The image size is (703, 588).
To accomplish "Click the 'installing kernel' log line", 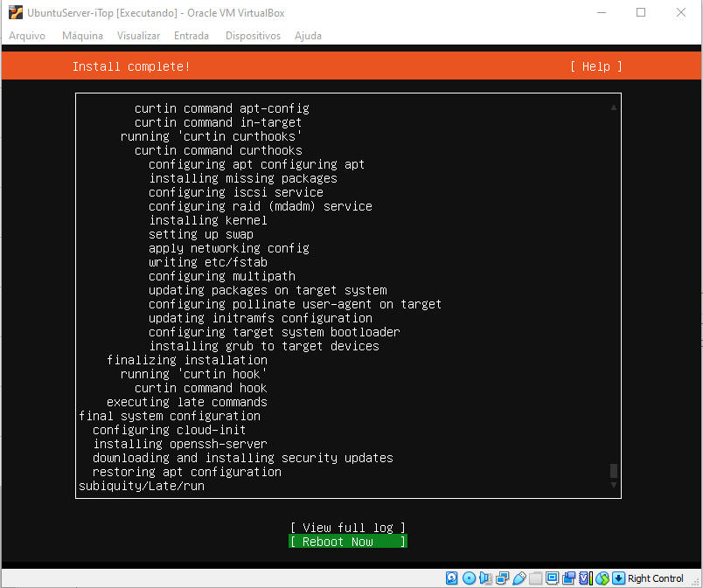I will 208,220.
